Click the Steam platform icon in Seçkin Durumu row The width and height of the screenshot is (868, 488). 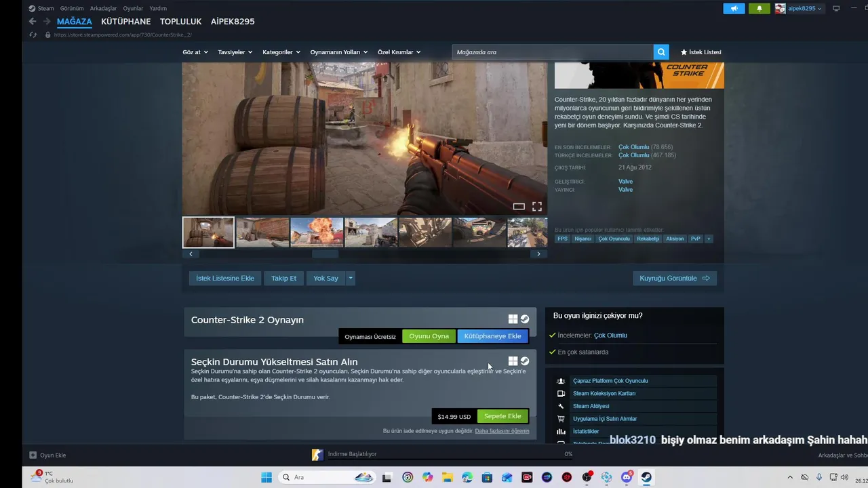point(525,361)
